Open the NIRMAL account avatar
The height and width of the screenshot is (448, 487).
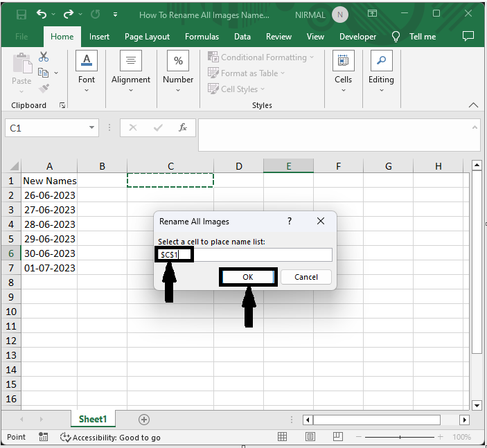point(339,15)
